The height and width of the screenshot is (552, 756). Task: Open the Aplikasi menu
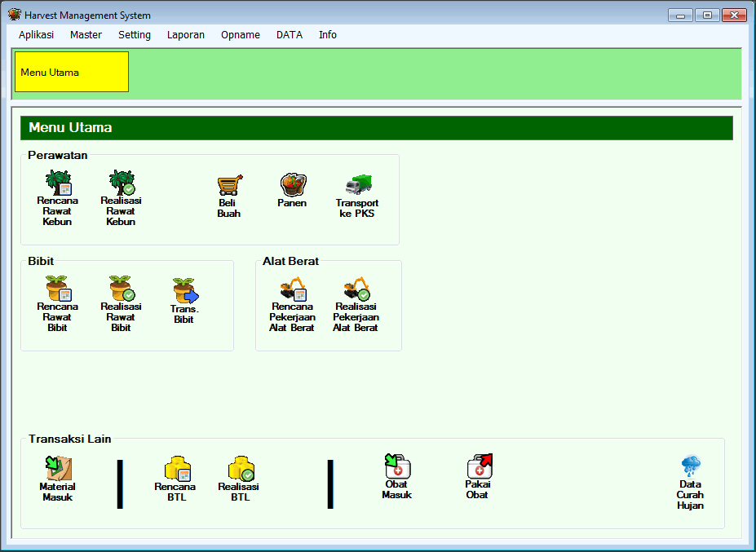click(36, 35)
